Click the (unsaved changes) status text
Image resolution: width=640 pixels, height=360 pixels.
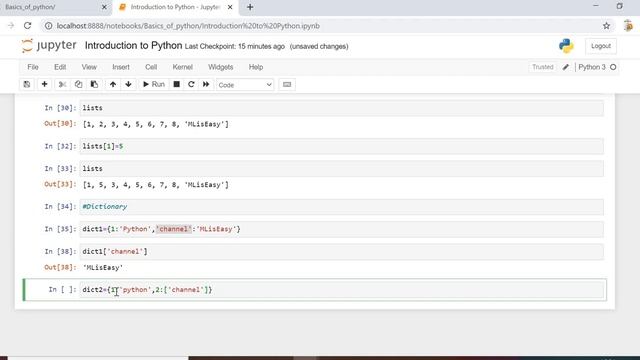click(319, 47)
